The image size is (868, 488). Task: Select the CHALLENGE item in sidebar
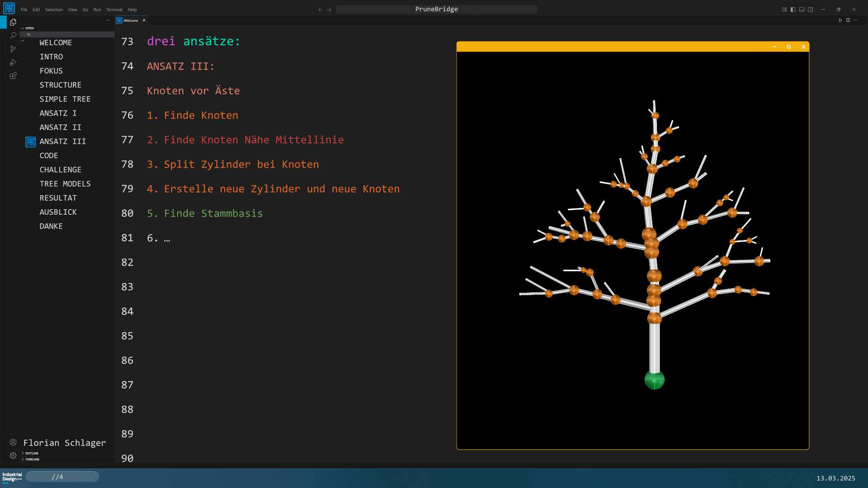60,169
